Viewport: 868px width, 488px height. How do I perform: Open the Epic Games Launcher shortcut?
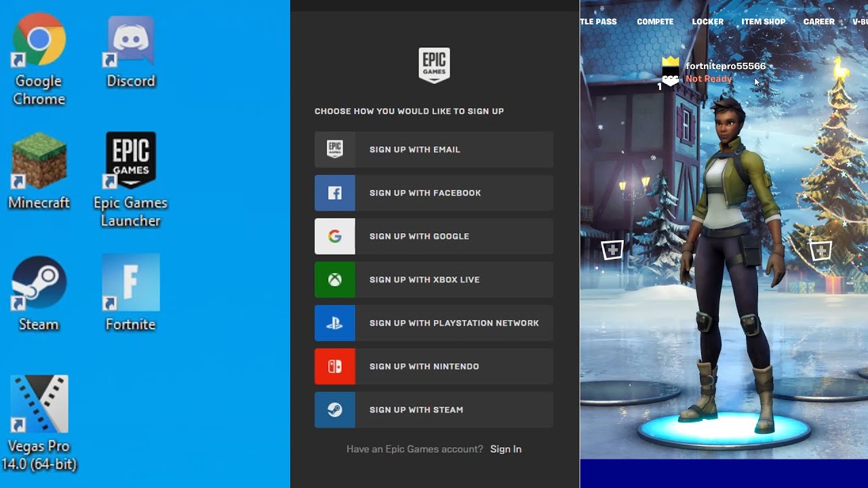tap(131, 180)
